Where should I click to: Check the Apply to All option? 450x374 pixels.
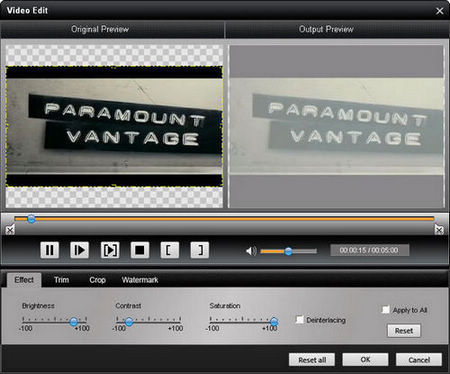[386, 310]
